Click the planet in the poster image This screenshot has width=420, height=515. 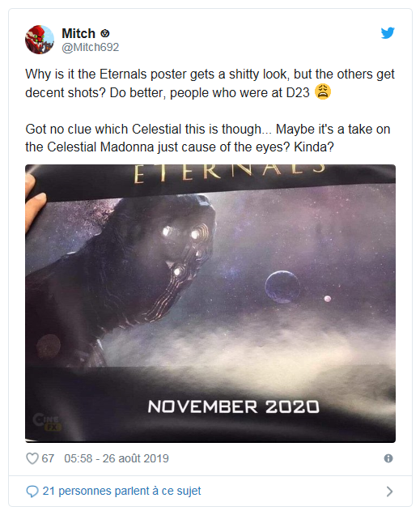click(282, 287)
